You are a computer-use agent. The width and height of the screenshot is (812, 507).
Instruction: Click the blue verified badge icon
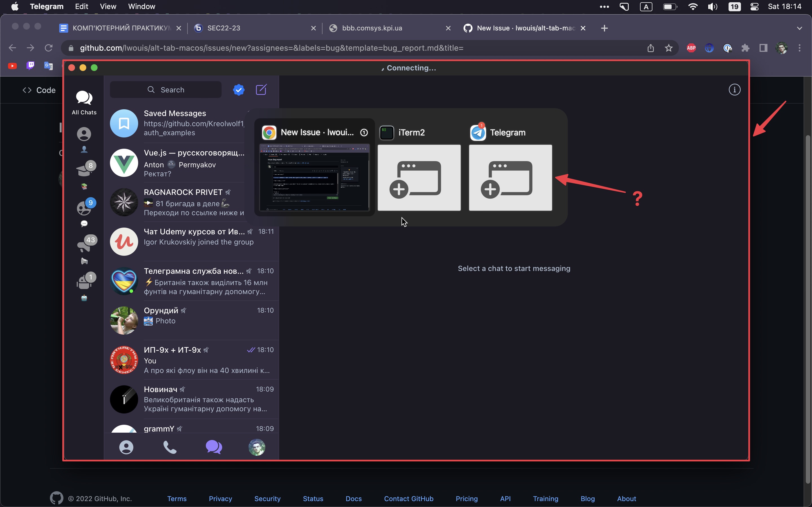point(239,90)
